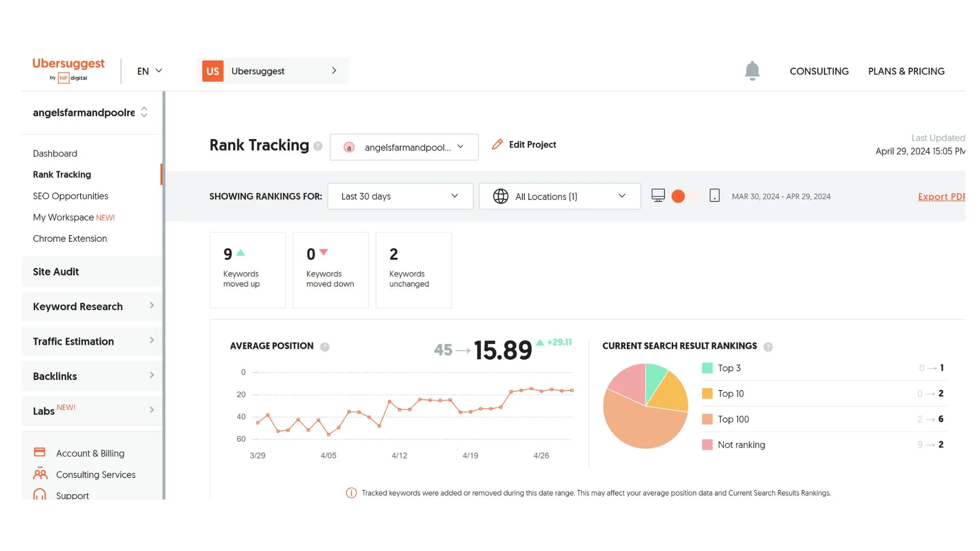Open SEO Opportunities in the sidebar

tap(70, 196)
